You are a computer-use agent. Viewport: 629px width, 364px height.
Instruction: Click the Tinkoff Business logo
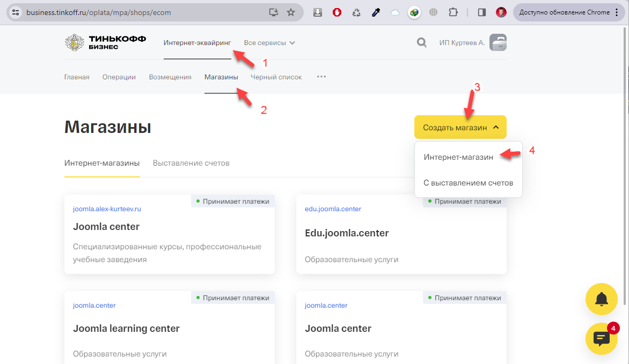point(105,42)
